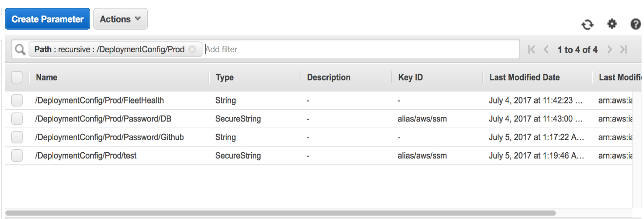
Task: Select checkbox for Password/DB parameter
Action: click(17, 119)
